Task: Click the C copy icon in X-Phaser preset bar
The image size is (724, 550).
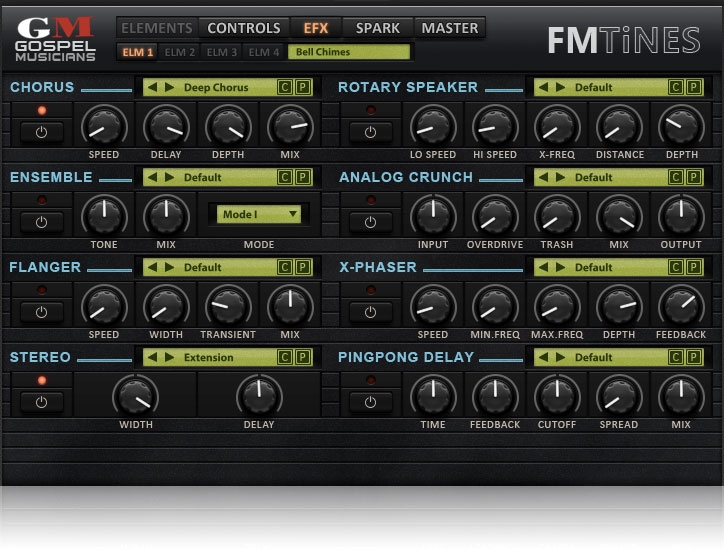Action: pos(676,267)
